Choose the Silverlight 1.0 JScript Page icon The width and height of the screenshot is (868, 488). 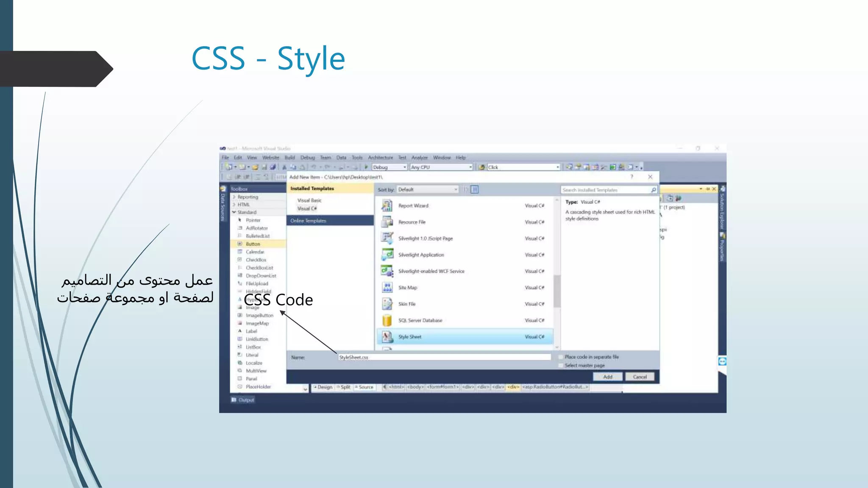pos(387,238)
